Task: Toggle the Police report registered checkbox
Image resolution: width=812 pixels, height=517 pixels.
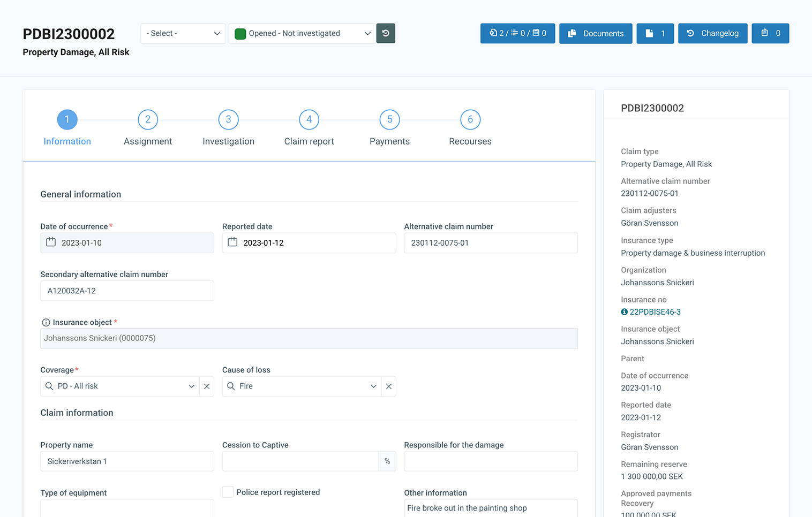Action: coord(228,492)
